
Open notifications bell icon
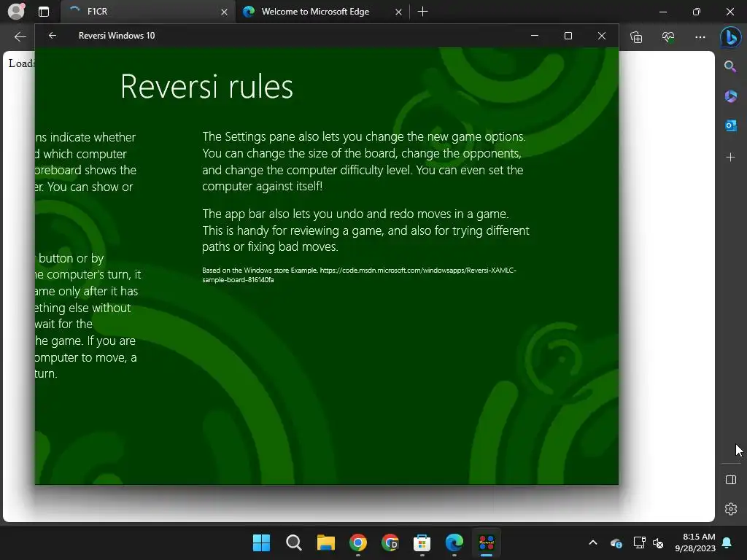pos(727,542)
